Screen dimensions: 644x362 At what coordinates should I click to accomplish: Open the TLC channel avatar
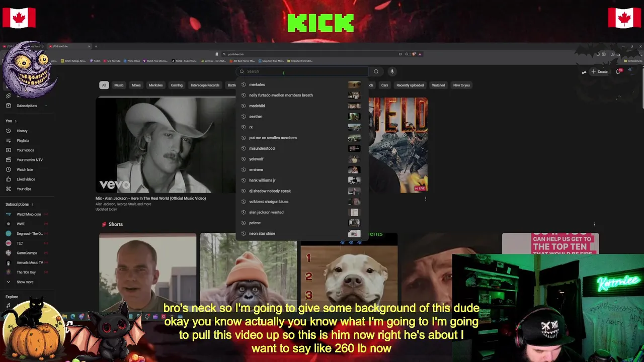click(x=8, y=243)
